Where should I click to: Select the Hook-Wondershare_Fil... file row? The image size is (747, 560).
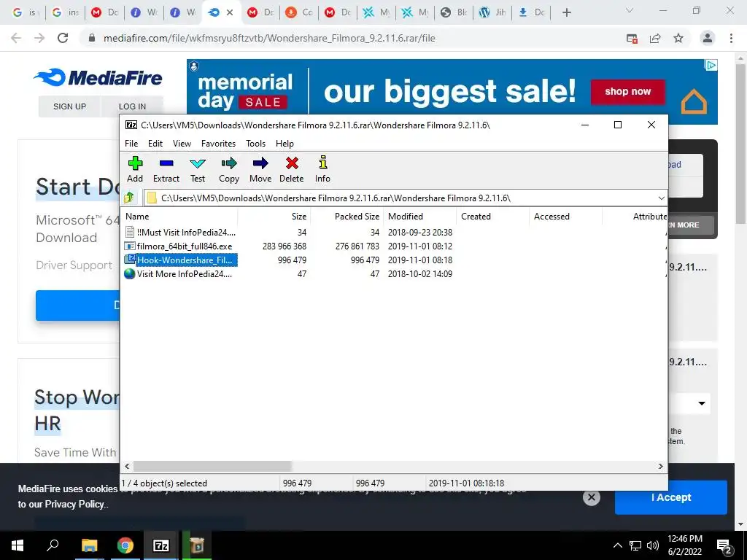point(180,260)
